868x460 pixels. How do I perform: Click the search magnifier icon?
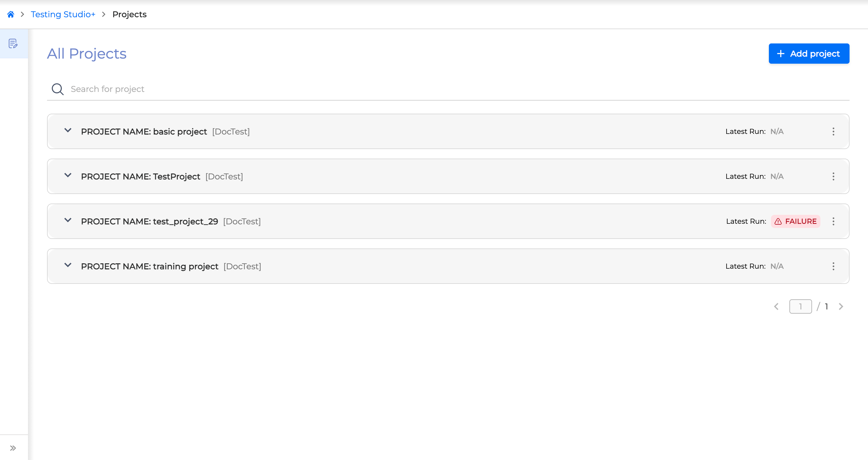point(58,89)
